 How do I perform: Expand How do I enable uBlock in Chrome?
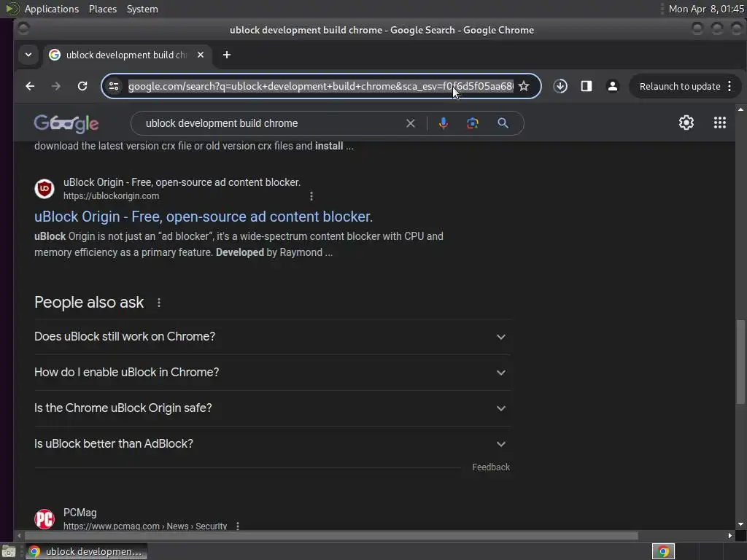[272, 373]
